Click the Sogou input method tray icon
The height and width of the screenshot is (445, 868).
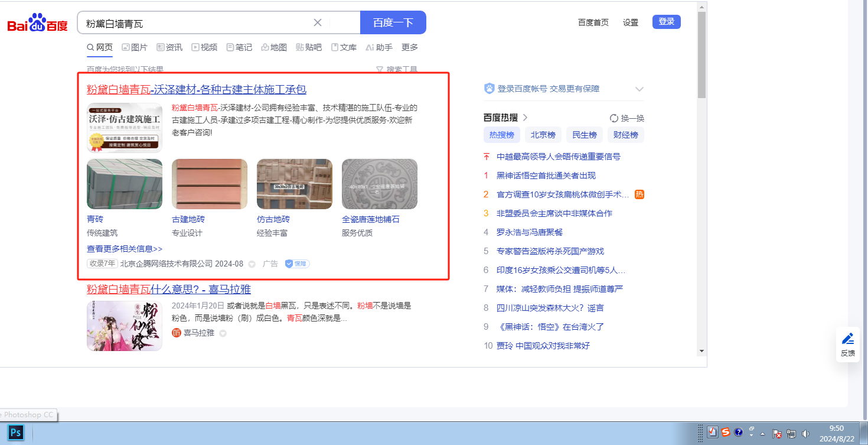click(x=726, y=433)
